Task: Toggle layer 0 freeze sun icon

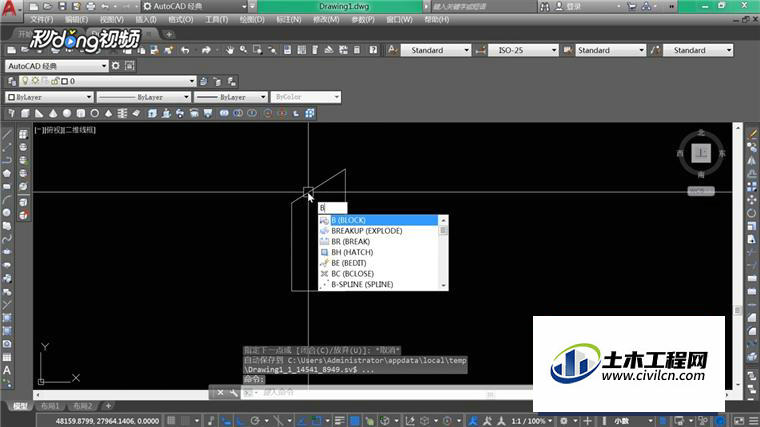Action: tap(35, 81)
